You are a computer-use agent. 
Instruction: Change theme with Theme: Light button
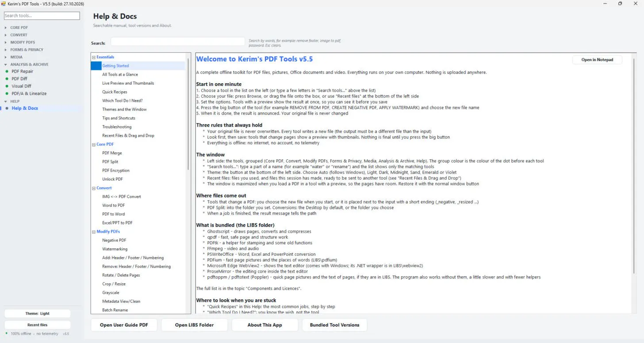(38, 313)
